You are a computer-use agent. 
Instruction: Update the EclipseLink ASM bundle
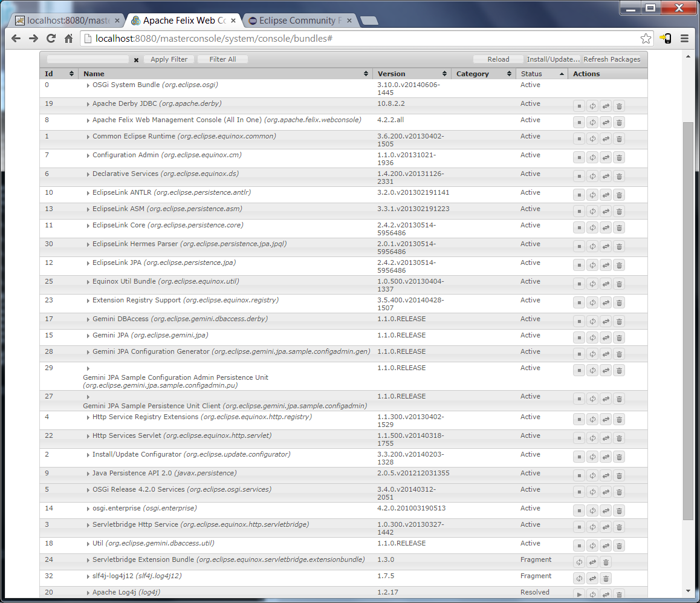coord(606,211)
